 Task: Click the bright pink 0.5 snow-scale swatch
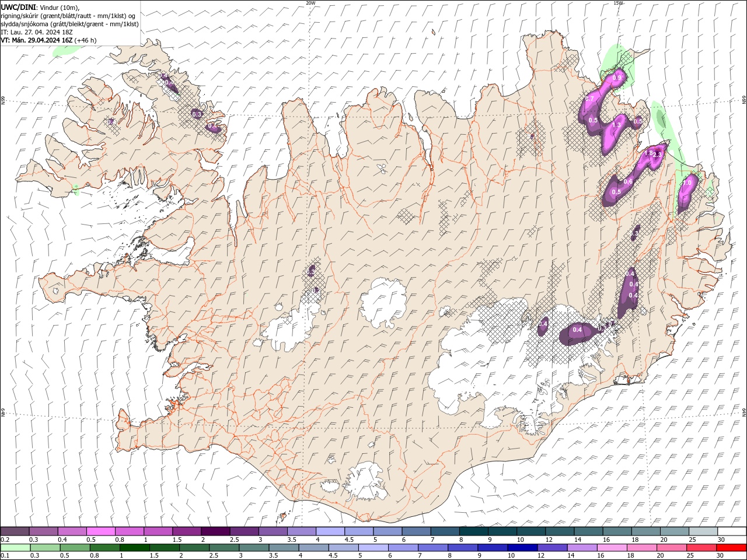coord(101,531)
